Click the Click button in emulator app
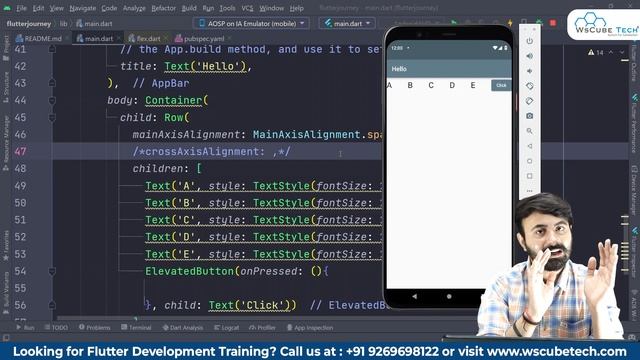 501,85
